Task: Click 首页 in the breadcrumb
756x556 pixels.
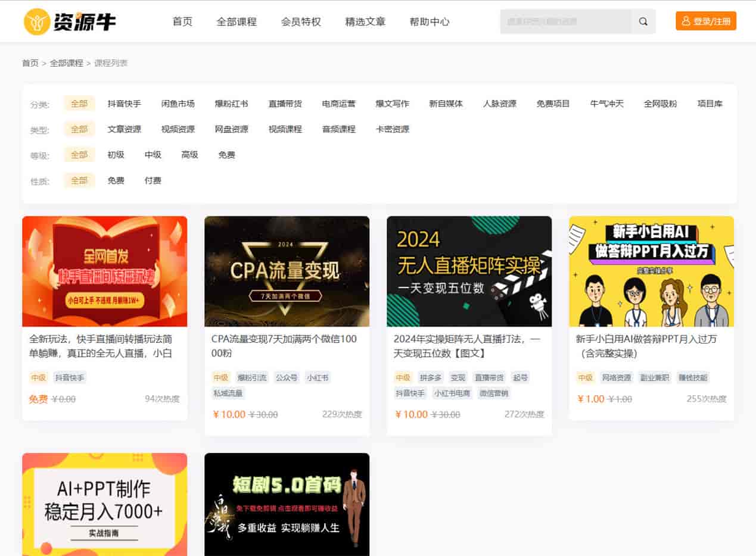Action: coord(30,63)
